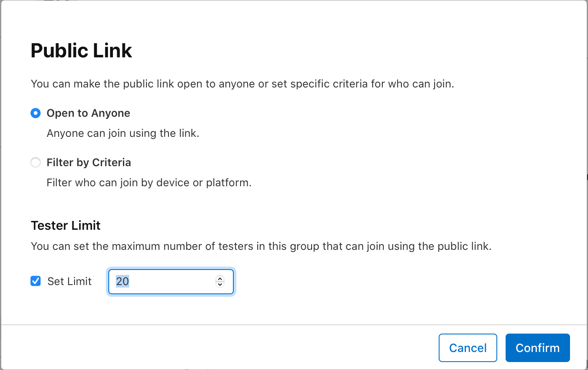Image resolution: width=588 pixels, height=370 pixels.
Task: Enable the Set Limit checkbox
Action: click(36, 281)
